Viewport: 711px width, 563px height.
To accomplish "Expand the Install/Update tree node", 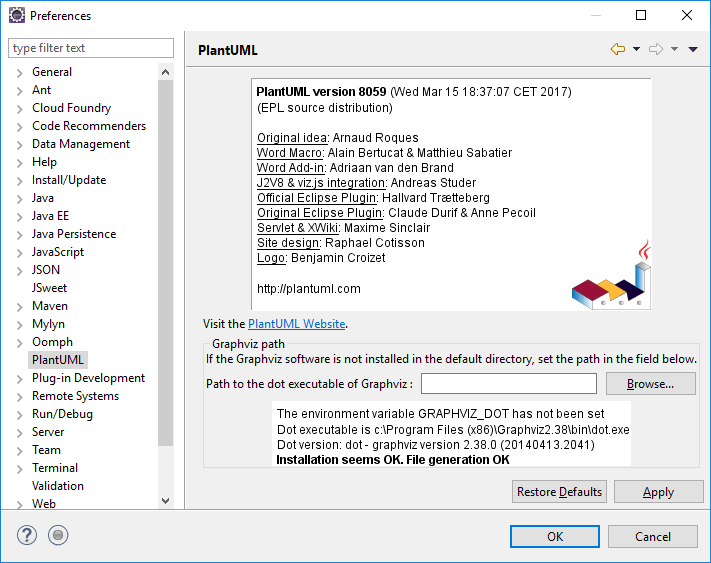I will 19,181.
